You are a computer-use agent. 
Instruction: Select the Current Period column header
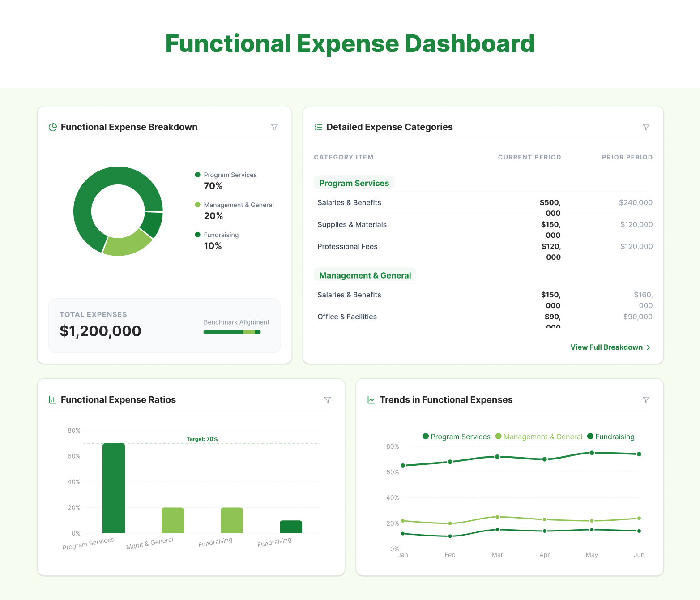point(529,157)
